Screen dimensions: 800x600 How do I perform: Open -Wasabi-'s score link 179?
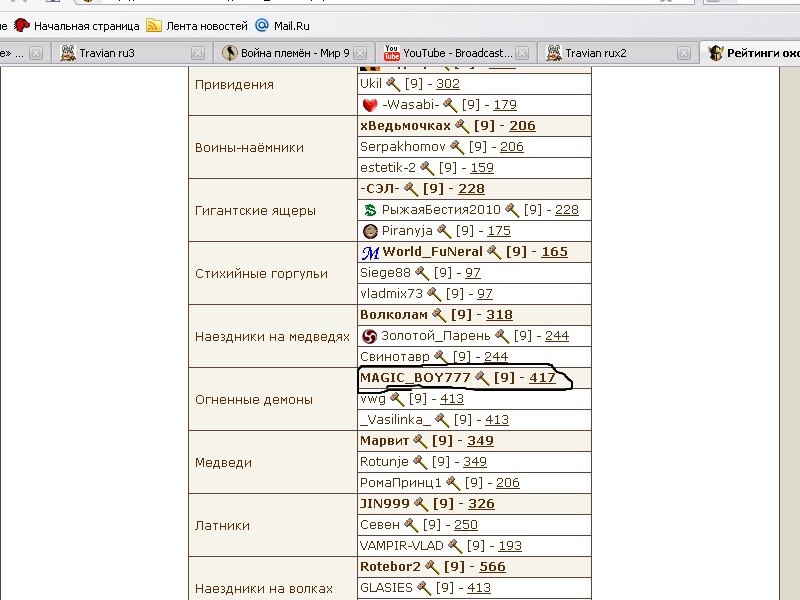[x=505, y=105]
